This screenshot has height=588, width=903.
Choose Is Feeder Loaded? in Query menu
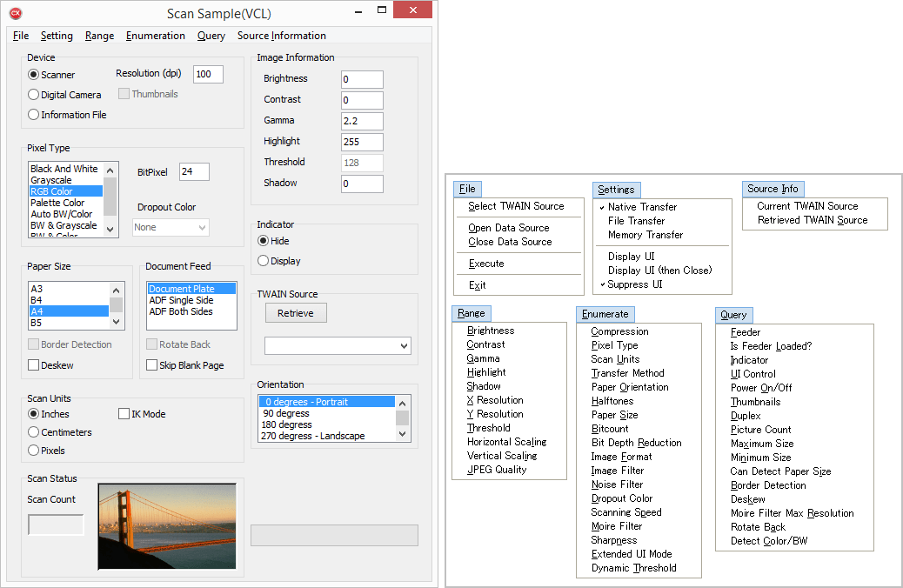[x=771, y=346]
